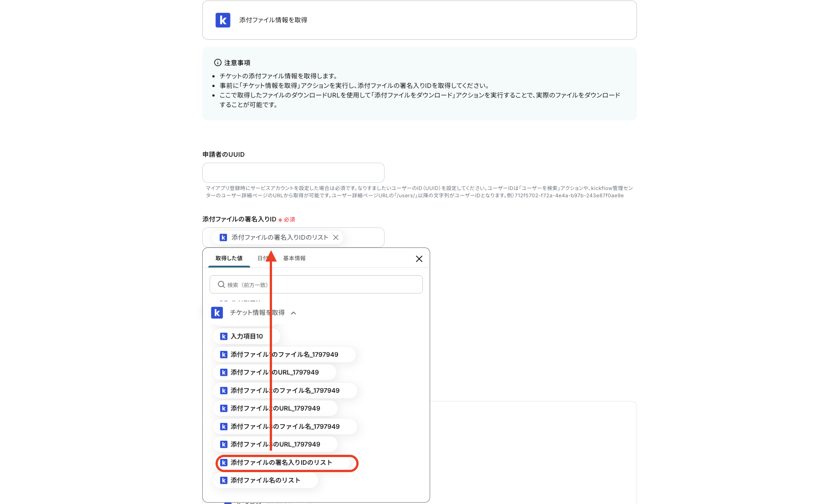
Task: Click the kickflow logo beside 添付ファイル情報を取得
Action: tap(223, 20)
